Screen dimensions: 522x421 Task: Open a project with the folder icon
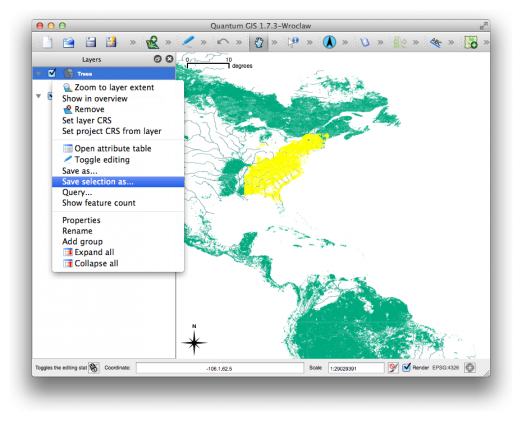pos(68,43)
